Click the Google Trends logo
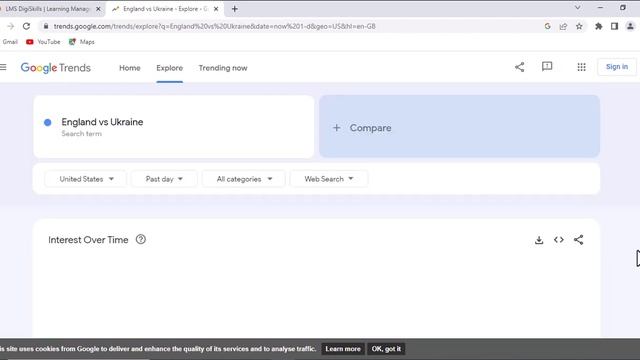 [x=56, y=68]
